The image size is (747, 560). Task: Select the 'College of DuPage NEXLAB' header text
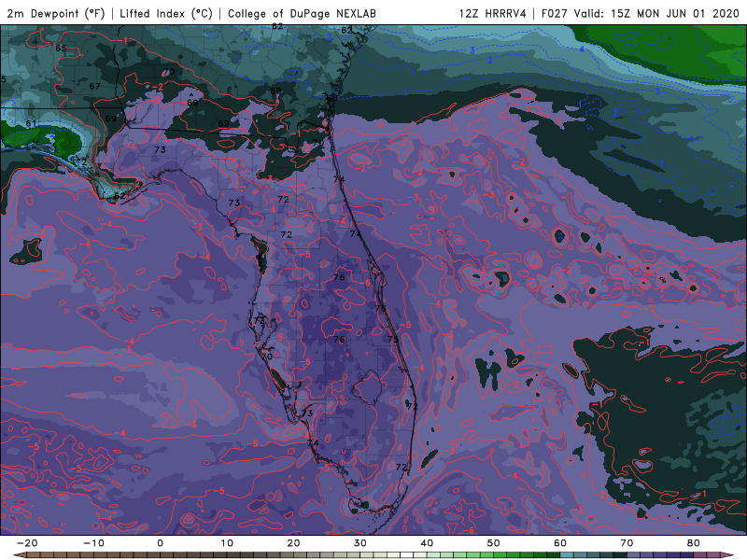[302, 13]
